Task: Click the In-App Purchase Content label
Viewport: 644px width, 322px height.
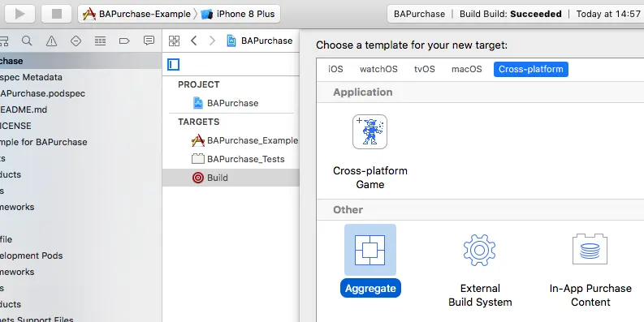Action: point(590,295)
